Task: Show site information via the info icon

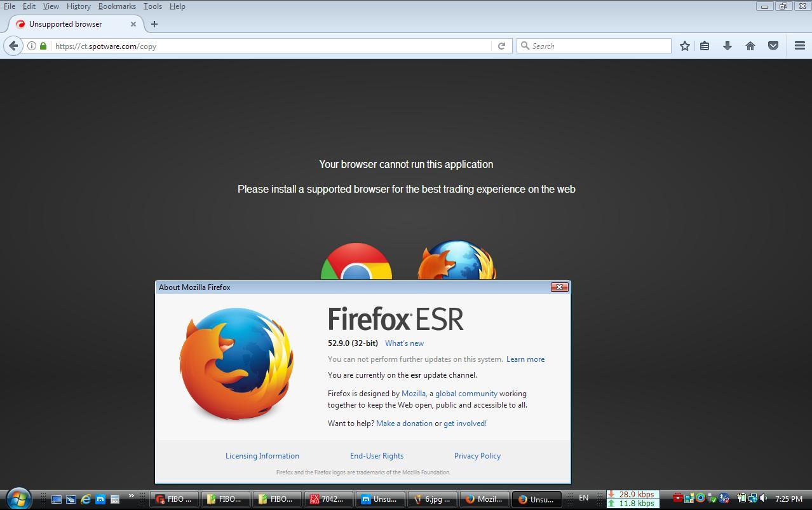Action: [31, 46]
